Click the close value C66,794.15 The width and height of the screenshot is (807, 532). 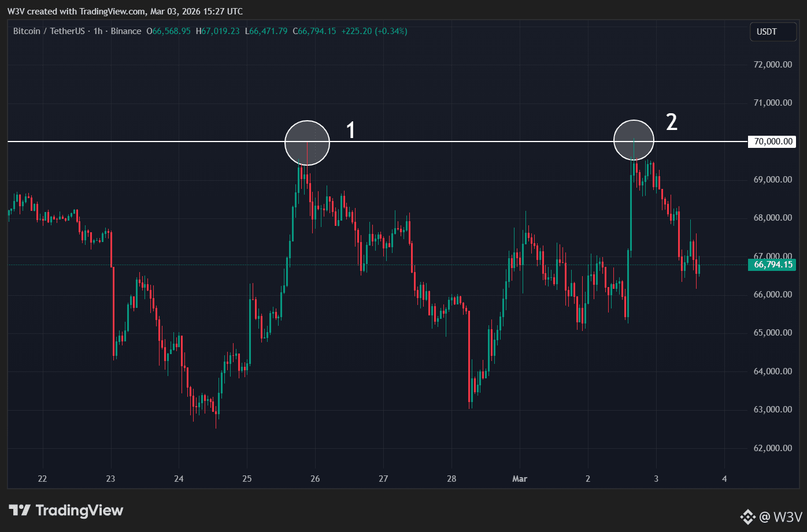click(x=315, y=31)
